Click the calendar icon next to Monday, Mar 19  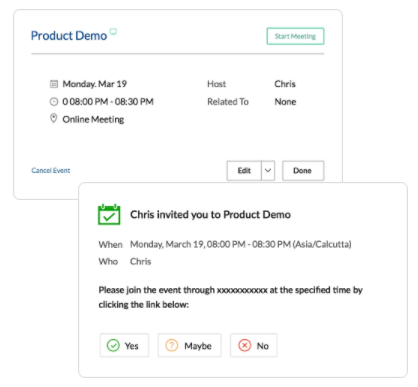(54, 84)
